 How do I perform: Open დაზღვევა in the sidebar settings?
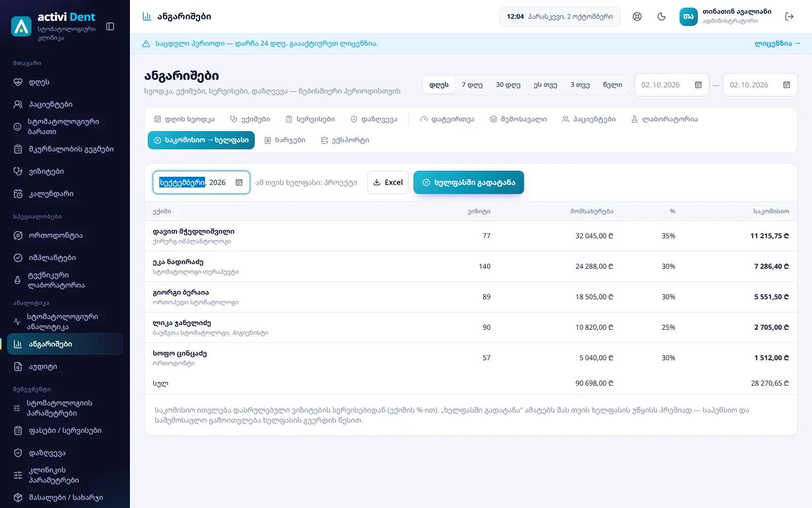point(65,453)
